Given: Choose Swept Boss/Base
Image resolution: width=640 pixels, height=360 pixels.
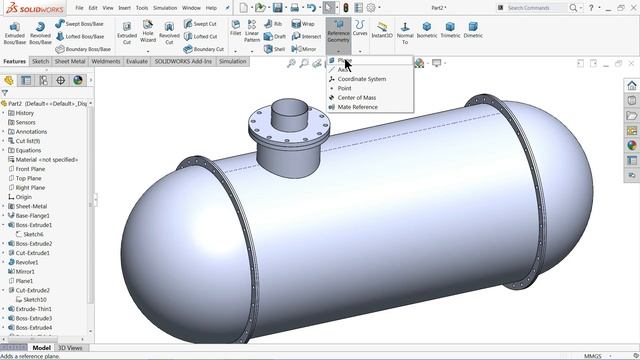Looking at the screenshot, I should (x=79, y=24).
